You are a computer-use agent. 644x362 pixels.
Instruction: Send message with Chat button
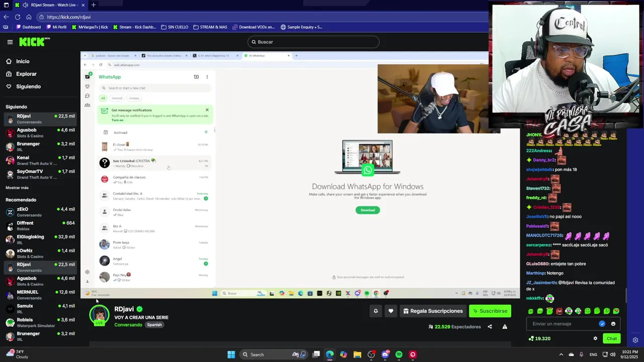click(x=611, y=338)
